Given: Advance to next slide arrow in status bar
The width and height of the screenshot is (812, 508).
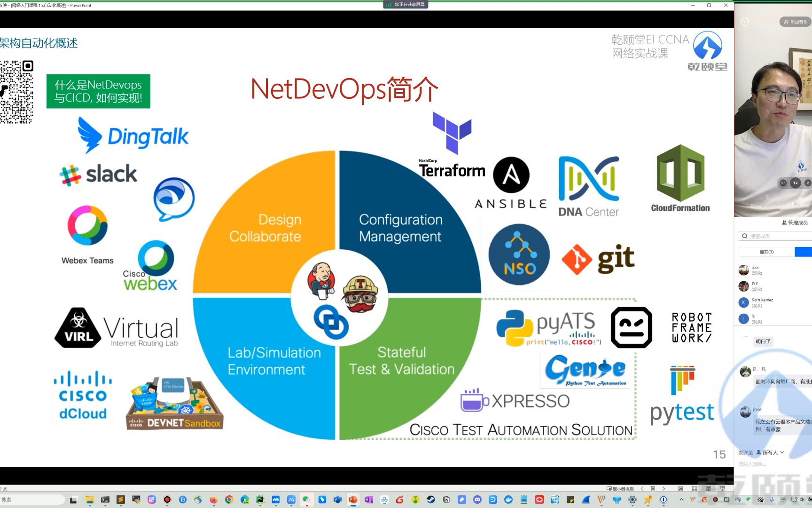Looking at the screenshot, I should pos(664,488).
